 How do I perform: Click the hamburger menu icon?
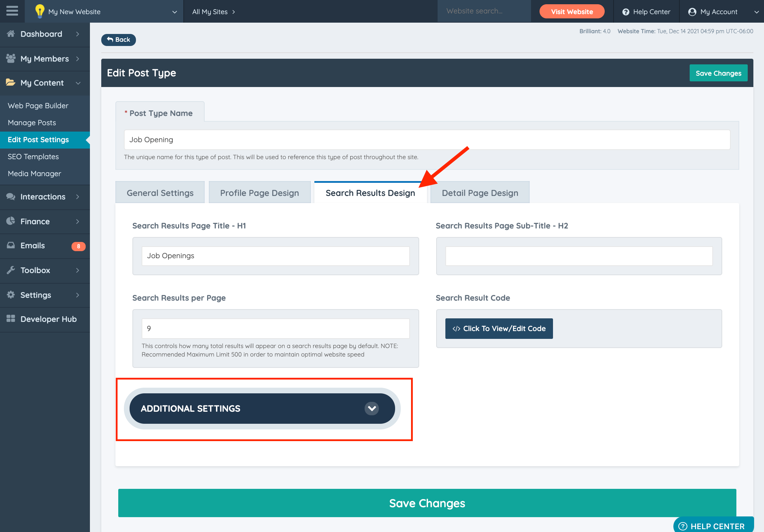(x=12, y=11)
